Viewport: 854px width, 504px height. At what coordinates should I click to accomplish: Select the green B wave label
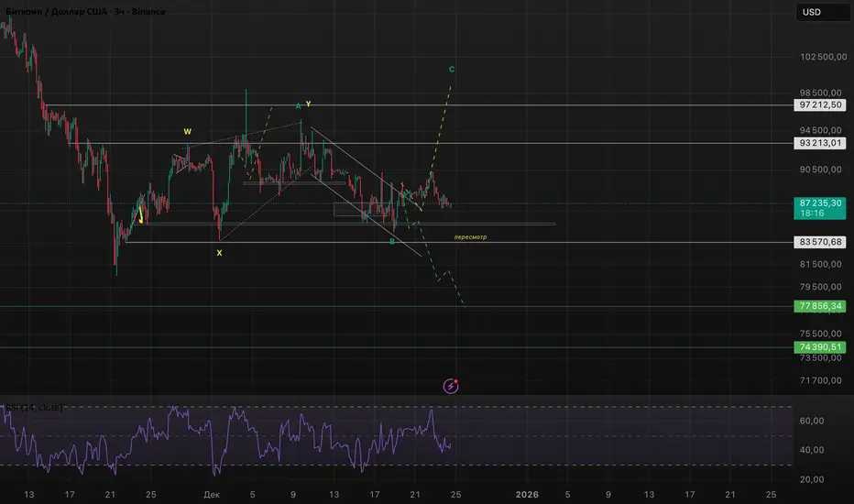(391, 241)
